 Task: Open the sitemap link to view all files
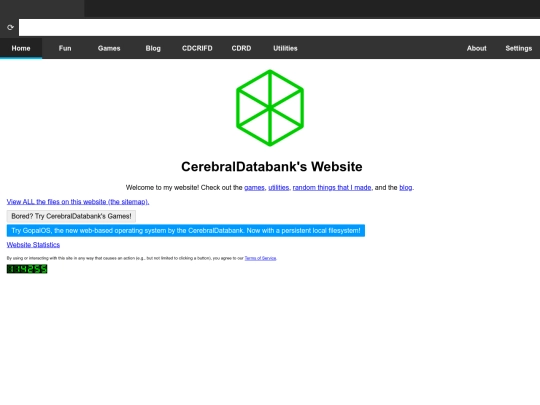pyautogui.click(x=78, y=202)
